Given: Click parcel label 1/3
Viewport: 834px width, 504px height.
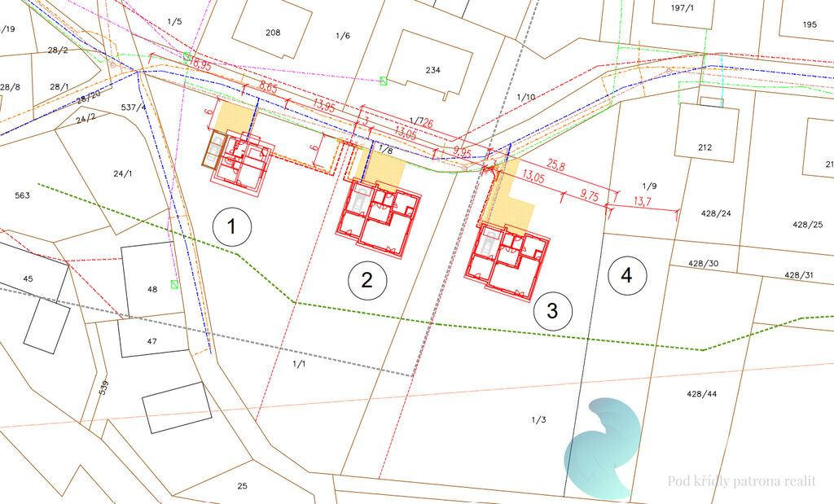Looking at the screenshot, I should 538,420.
